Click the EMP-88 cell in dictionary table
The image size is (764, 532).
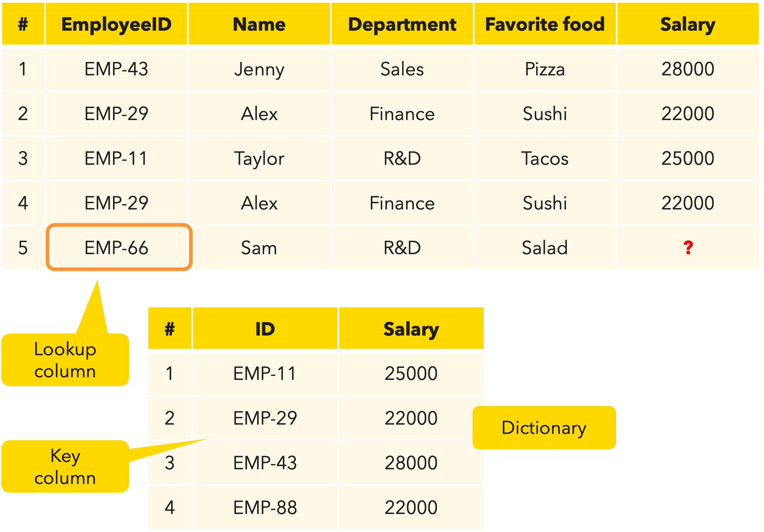(265, 507)
